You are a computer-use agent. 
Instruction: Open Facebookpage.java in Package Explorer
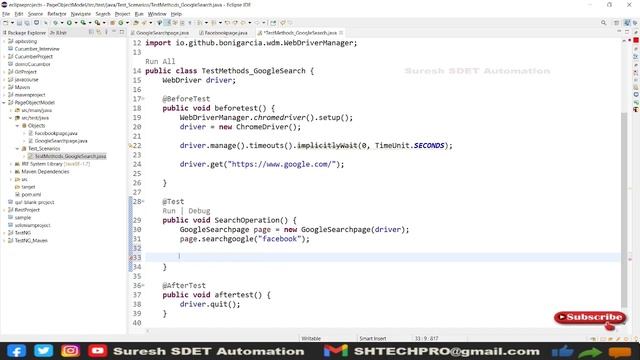tap(56, 133)
